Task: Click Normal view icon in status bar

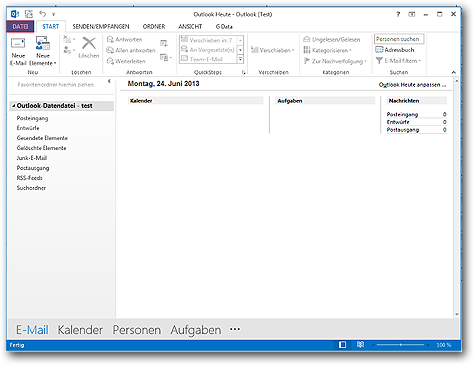Action: point(342,345)
